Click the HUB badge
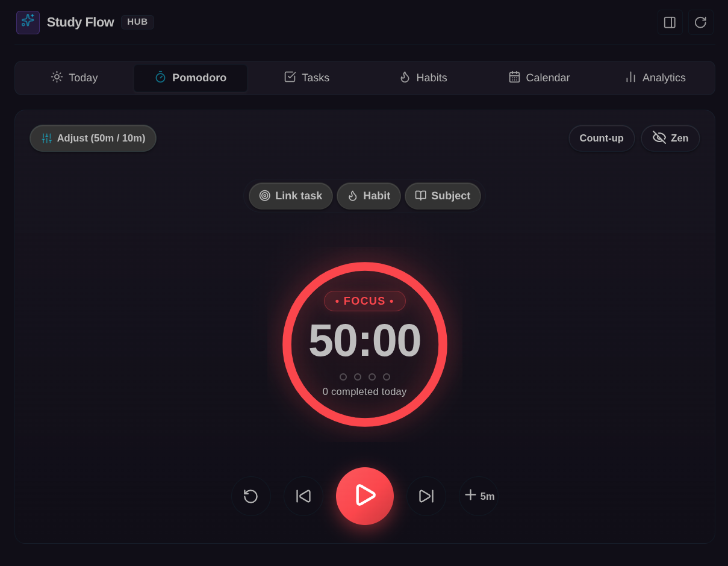 pos(137,22)
